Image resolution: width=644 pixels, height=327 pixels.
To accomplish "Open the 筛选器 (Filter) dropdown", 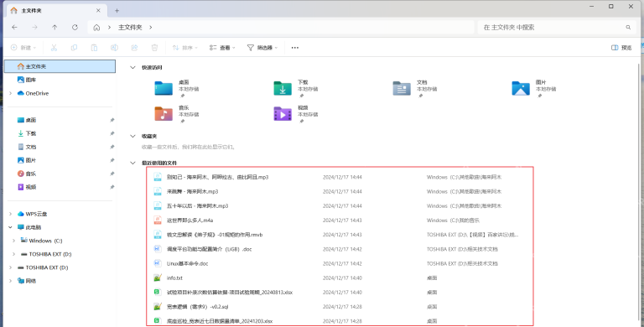I will click(x=262, y=48).
